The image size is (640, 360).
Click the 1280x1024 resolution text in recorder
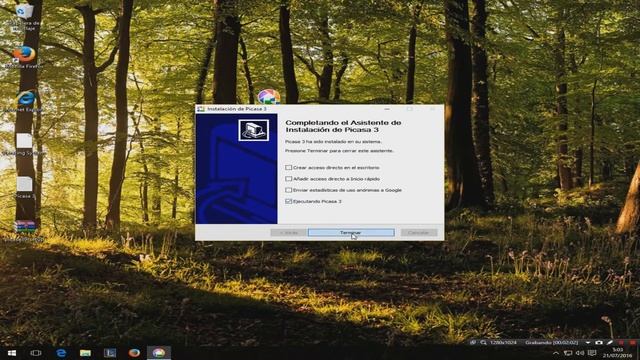tap(503, 343)
